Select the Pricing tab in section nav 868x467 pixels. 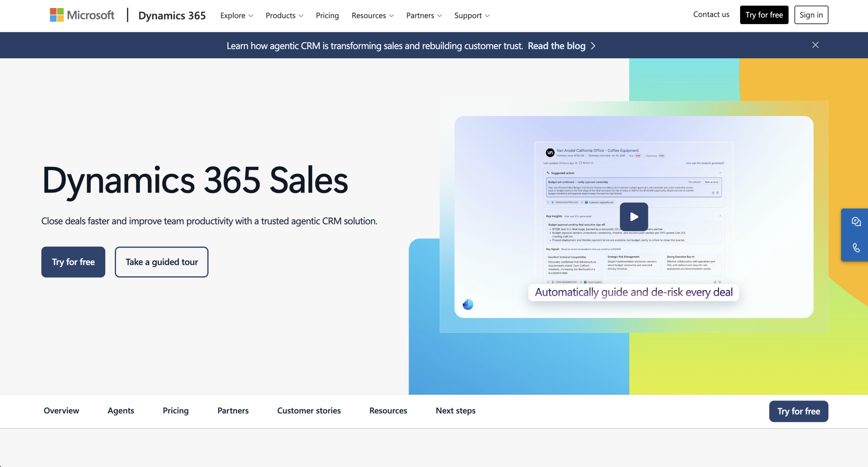tap(176, 411)
